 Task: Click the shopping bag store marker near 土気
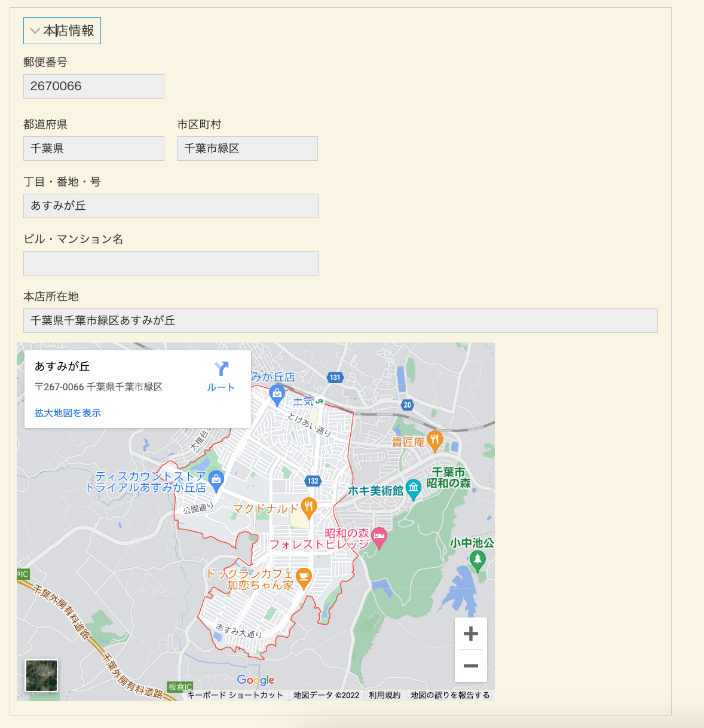pos(277,393)
